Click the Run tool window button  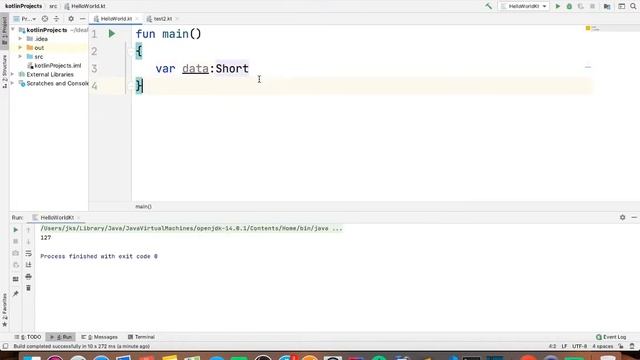point(60,337)
